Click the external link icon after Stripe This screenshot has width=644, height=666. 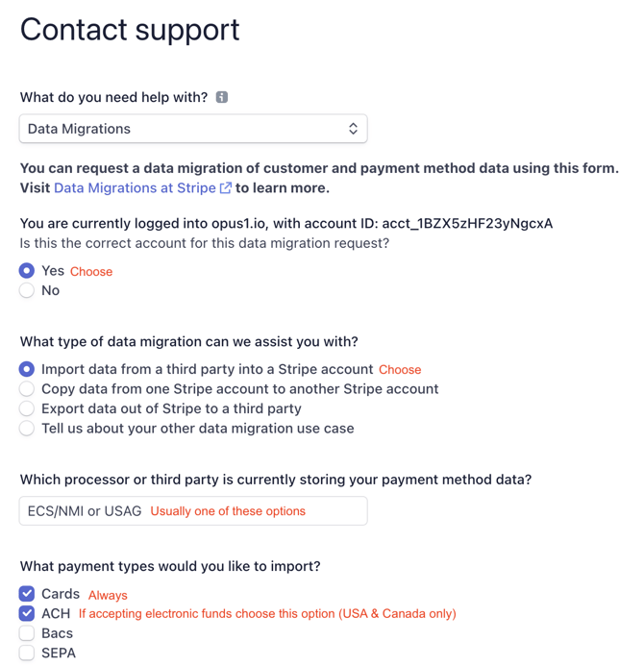(226, 188)
